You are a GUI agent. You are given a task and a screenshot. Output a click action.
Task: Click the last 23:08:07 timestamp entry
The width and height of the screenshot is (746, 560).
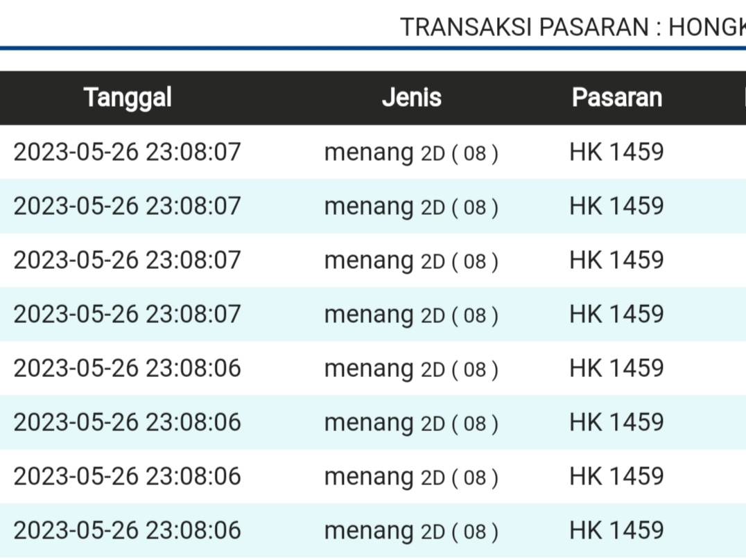127,314
